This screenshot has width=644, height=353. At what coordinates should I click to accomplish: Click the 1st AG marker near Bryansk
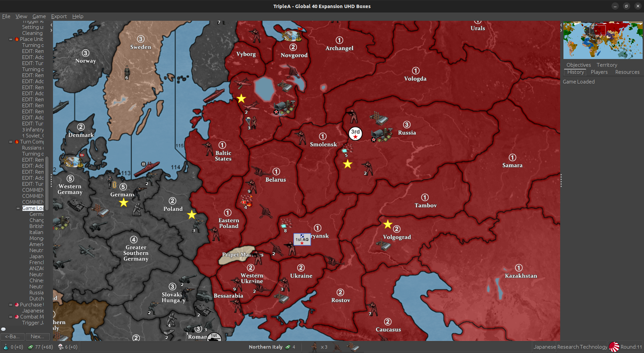point(302,239)
